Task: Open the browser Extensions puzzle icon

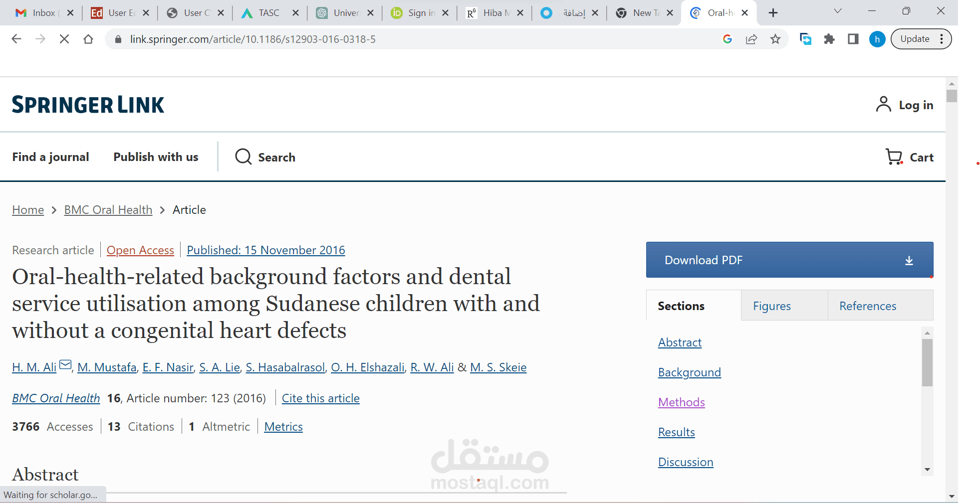Action: click(829, 39)
